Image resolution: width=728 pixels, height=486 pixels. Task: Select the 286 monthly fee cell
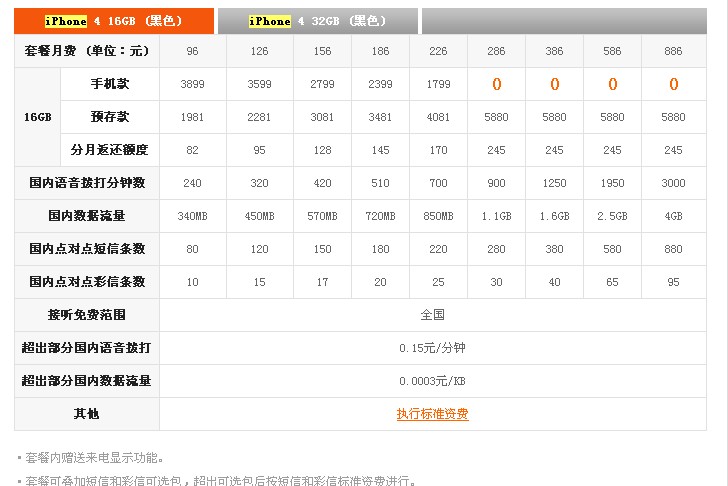496,51
